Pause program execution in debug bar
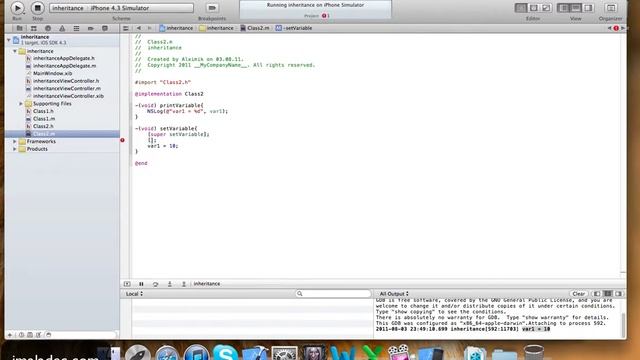 141,284
